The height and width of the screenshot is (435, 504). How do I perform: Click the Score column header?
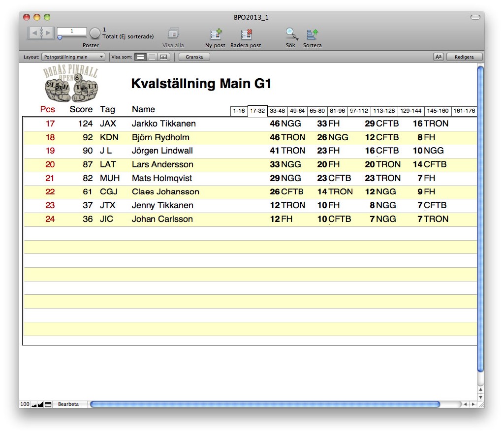(x=81, y=109)
